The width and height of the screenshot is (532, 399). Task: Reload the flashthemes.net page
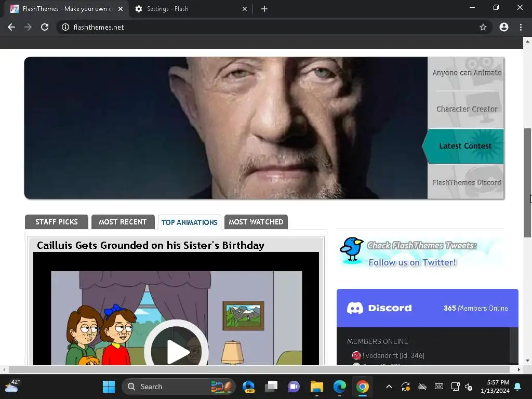pos(45,27)
